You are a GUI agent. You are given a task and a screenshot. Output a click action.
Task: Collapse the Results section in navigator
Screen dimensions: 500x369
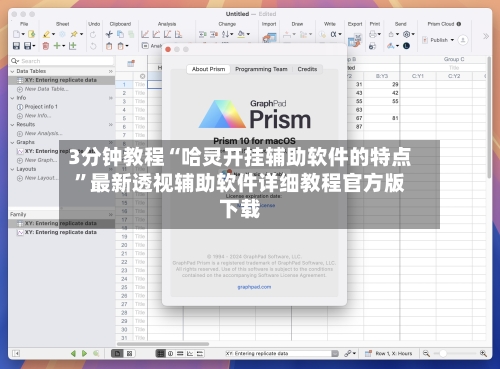click(x=12, y=125)
